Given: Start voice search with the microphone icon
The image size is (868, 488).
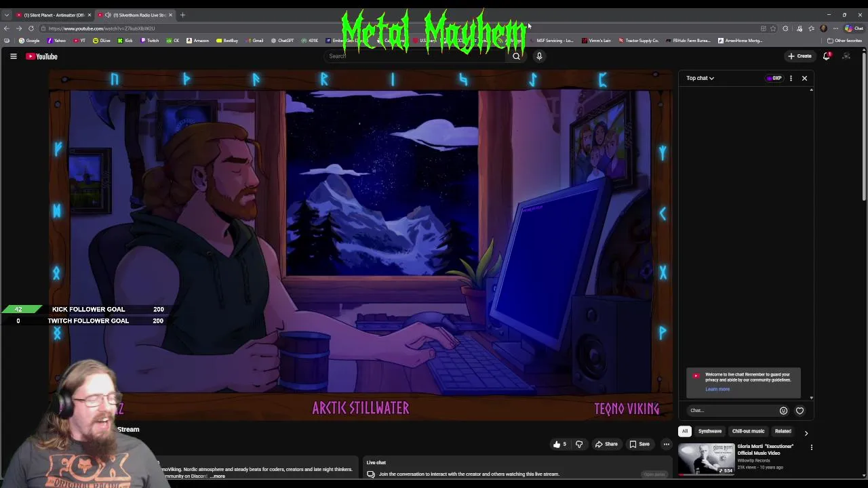Looking at the screenshot, I should (539, 56).
